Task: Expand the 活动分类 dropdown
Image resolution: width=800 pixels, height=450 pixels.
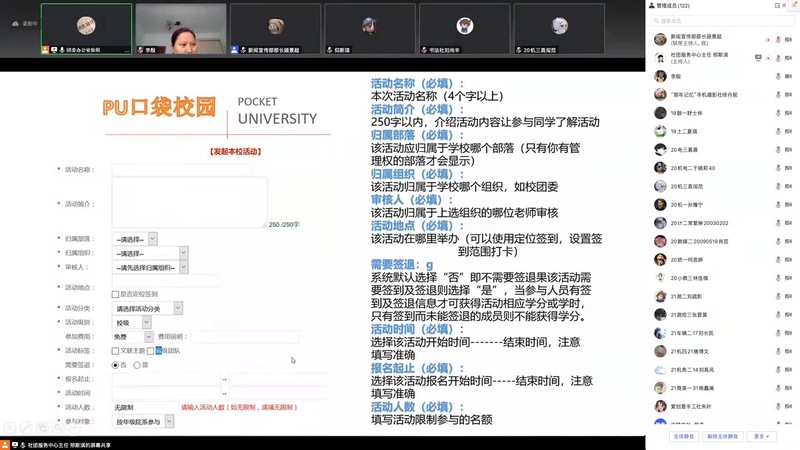Action: 146,309
